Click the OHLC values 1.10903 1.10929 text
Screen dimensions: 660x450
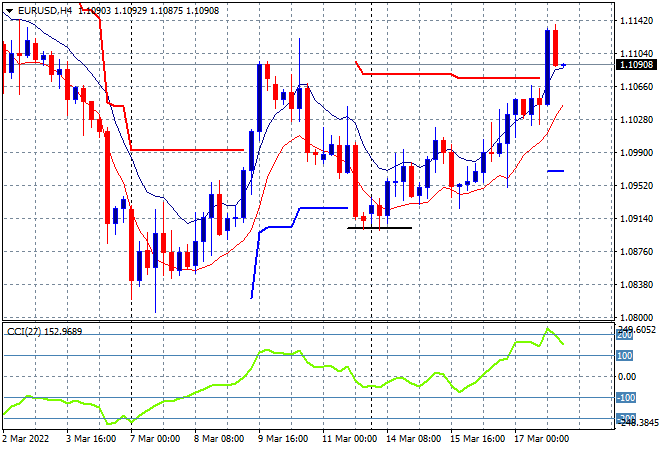pos(113,11)
